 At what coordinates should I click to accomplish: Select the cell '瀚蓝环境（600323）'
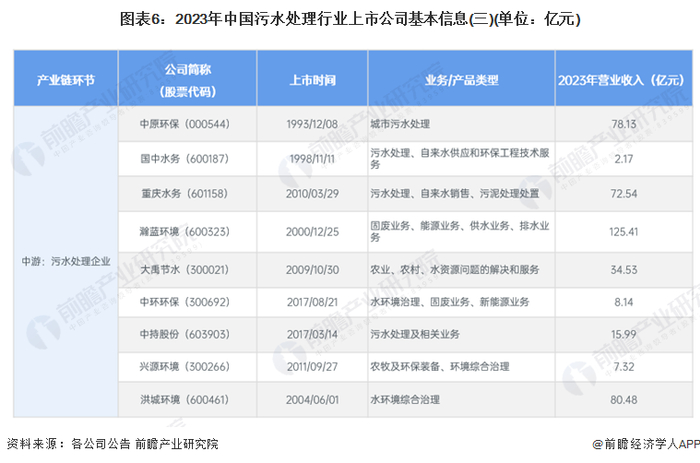pos(188,232)
